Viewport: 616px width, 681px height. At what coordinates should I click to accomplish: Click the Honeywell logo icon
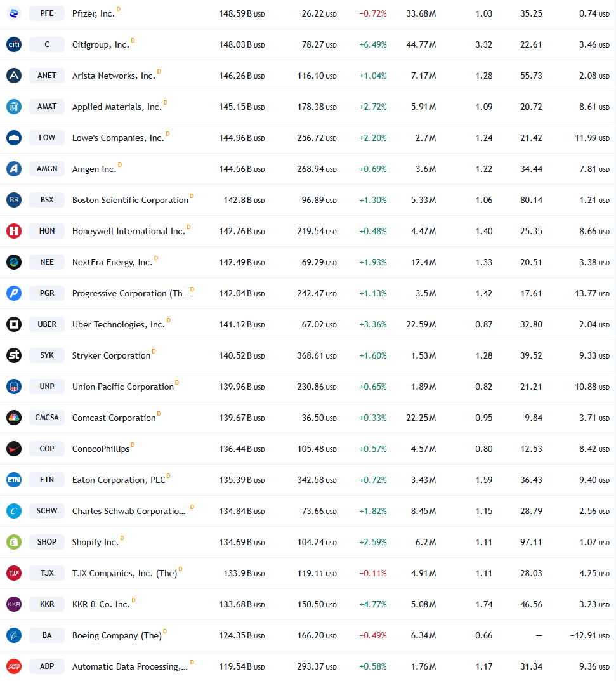pos(14,231)
